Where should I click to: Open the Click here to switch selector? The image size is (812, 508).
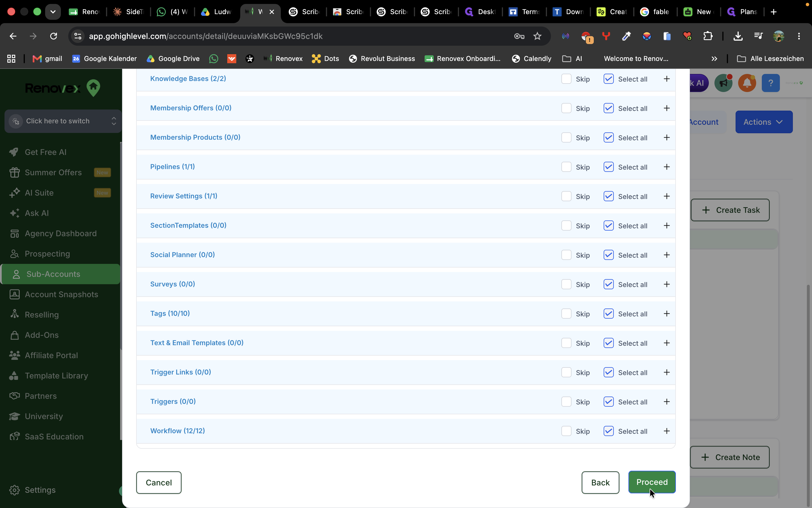tap(63, 121)
